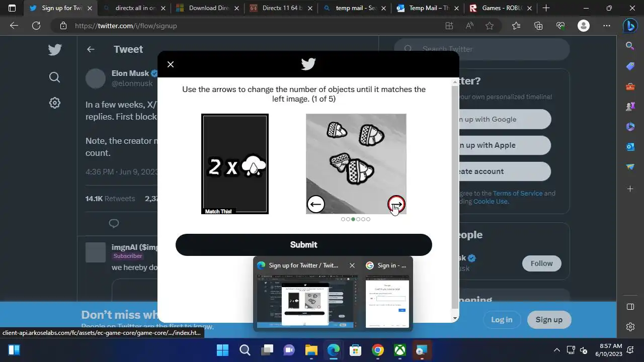644x362 pixels.
Task: Click Log in on bottom banner
Action: 502,320
